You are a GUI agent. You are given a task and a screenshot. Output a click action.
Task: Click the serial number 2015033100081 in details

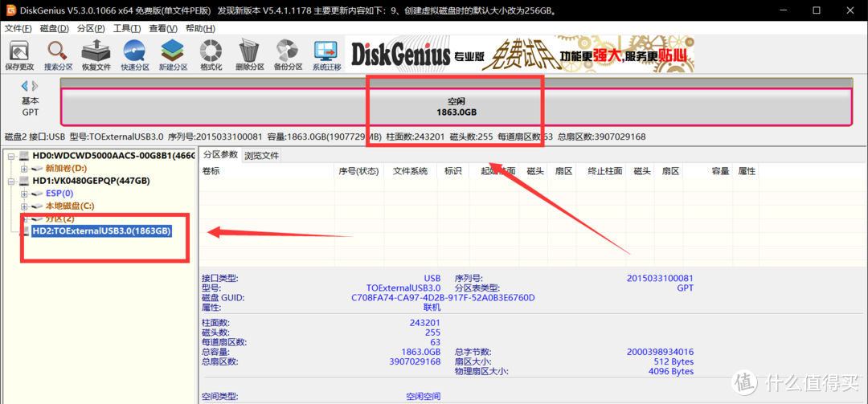tap(660, 278)
